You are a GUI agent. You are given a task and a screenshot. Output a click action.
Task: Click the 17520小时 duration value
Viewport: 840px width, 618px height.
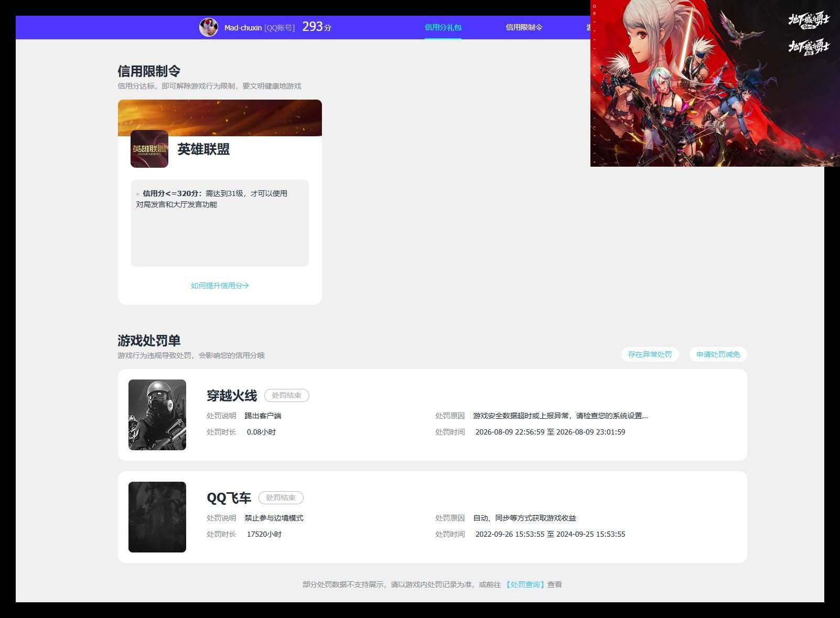(264, 534)
